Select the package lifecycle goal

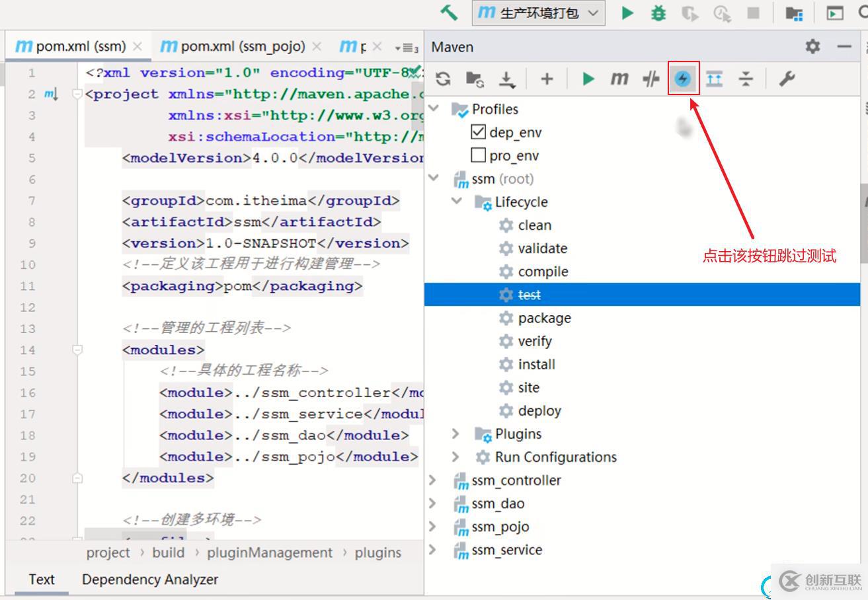(x=544, y=318)
